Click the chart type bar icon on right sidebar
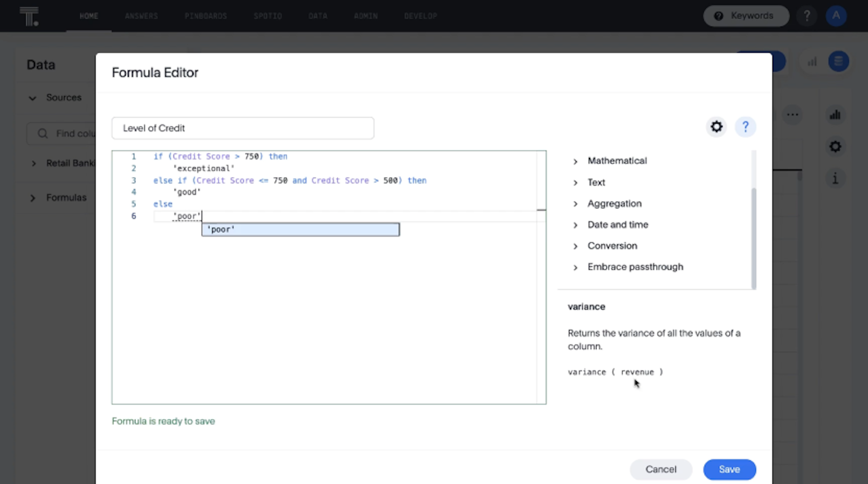 [x=835, y=115]
